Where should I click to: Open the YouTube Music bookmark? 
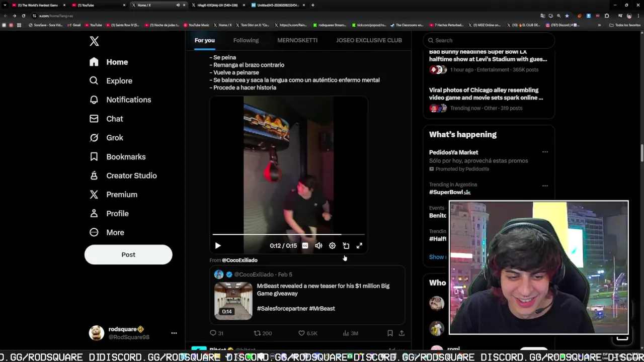[196, 25]
